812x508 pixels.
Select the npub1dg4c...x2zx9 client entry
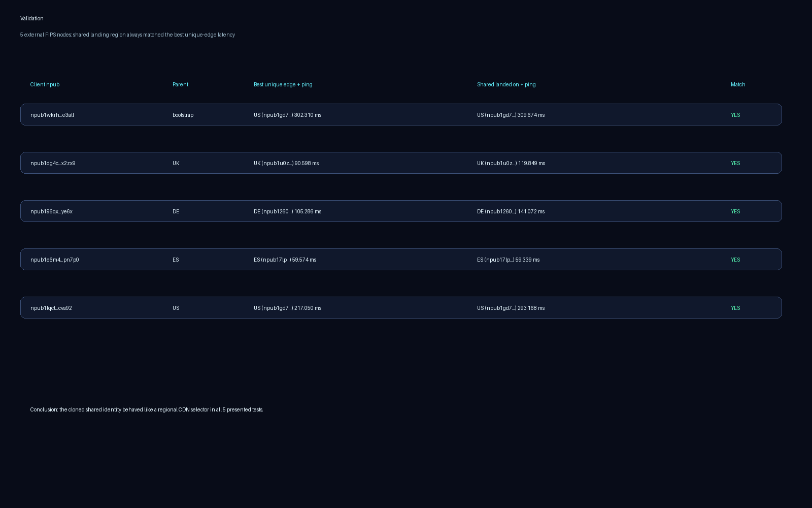(x=53, y=163)
